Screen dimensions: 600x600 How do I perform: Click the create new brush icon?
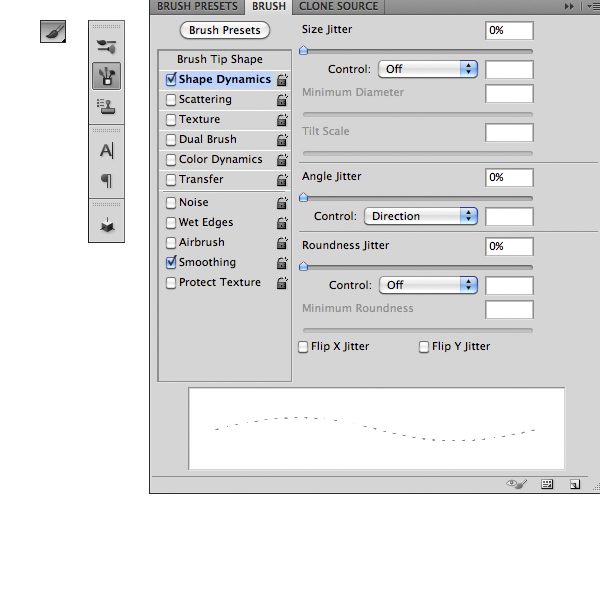pos(575,483)
